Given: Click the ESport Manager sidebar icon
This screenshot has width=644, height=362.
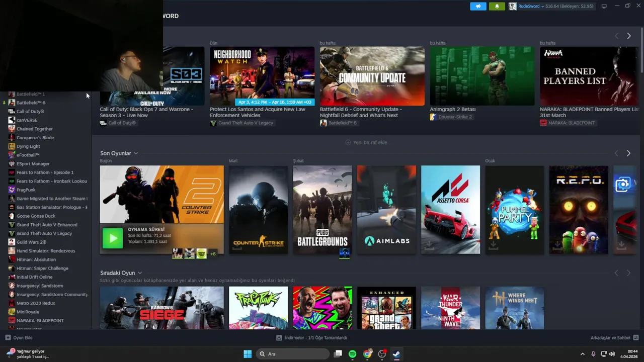Looking at the screenshot, I should point(12,163).
